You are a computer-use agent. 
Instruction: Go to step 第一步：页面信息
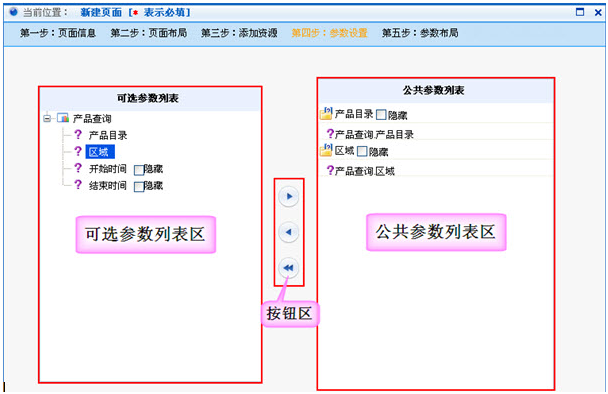point(58,33)
